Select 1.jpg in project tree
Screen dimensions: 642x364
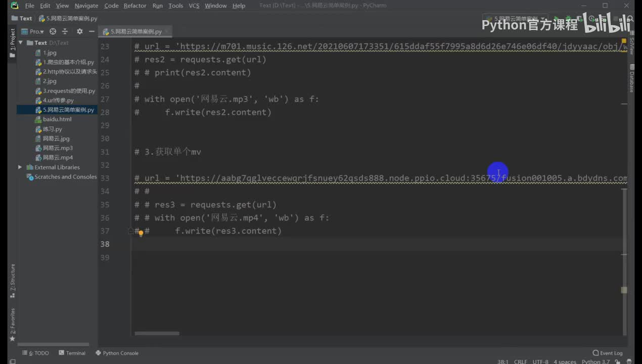(45, 53)
